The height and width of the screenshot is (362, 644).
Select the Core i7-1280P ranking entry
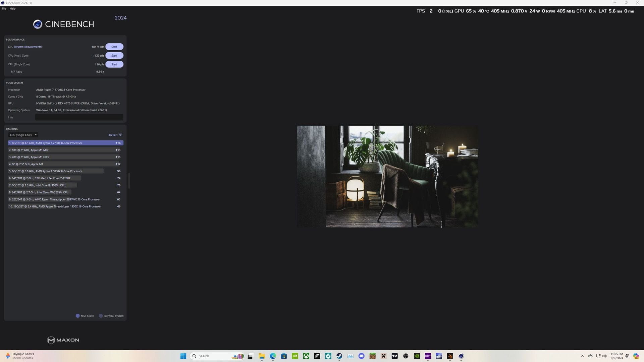tap(66, 178)
